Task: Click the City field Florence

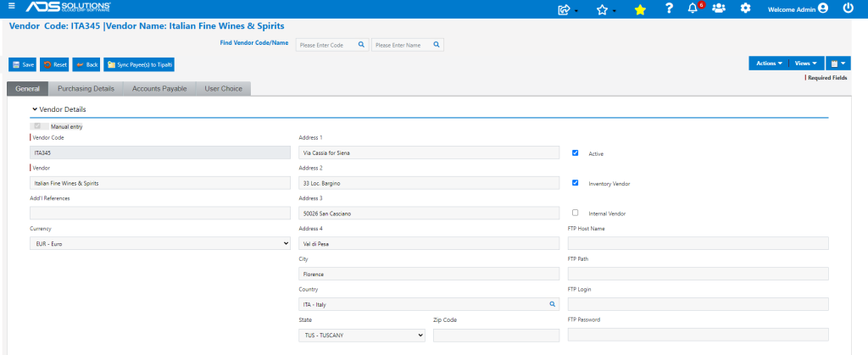Action: (429, 274)
